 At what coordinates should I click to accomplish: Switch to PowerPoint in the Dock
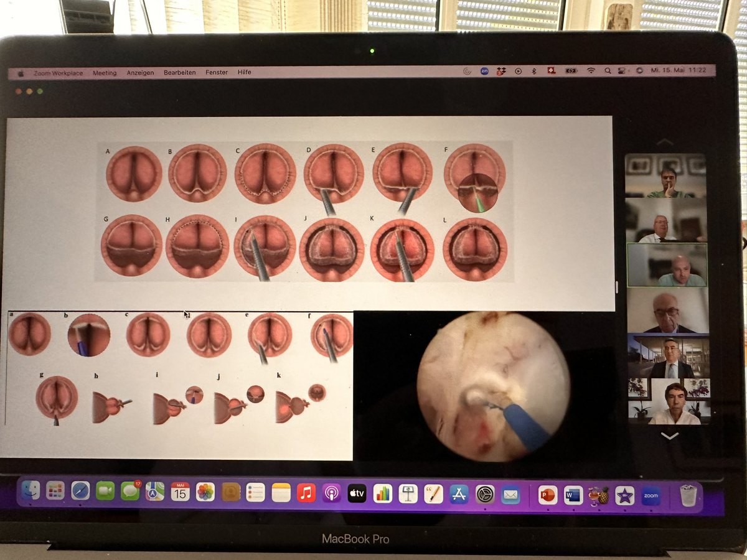coord(548,495)
